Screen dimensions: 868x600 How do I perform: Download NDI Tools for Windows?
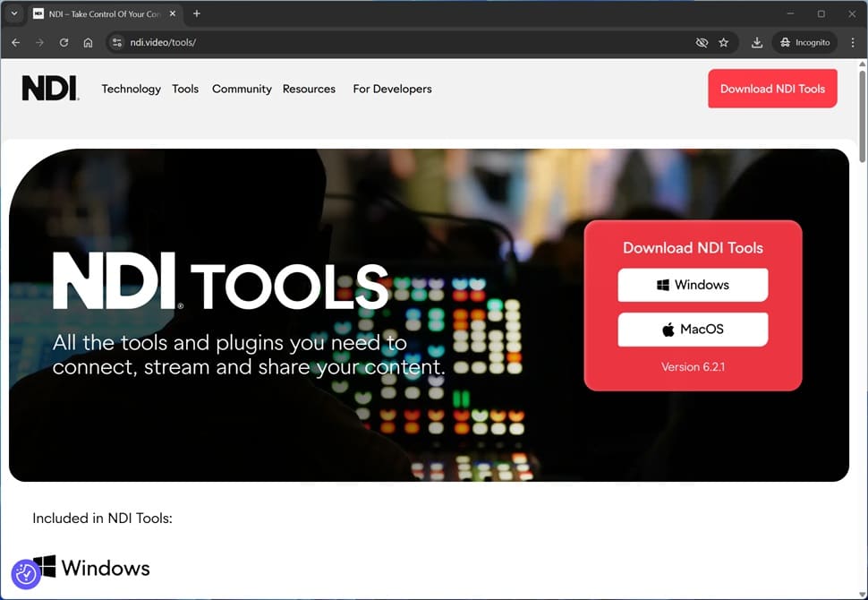click(693, 285)
